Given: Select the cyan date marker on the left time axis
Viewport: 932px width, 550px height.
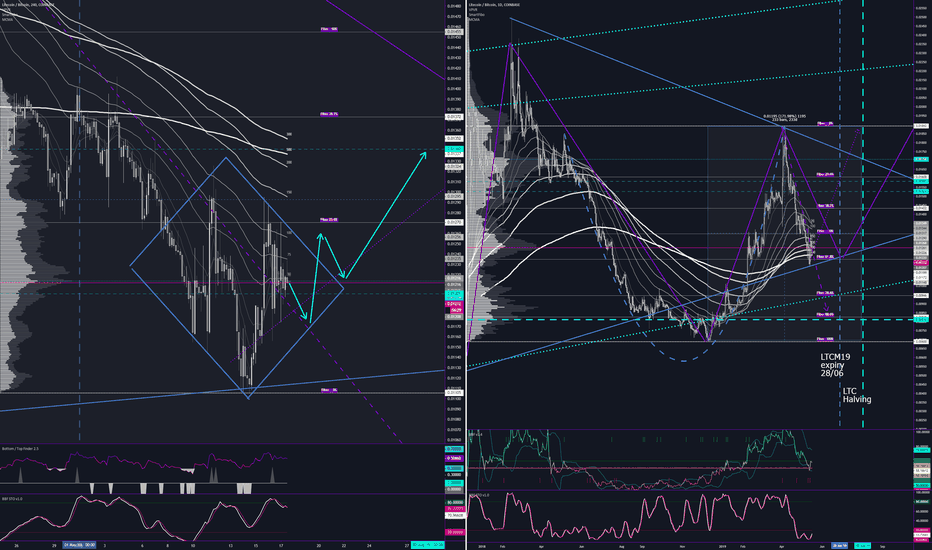Looking at the screenshot, I should pos(427,545).
